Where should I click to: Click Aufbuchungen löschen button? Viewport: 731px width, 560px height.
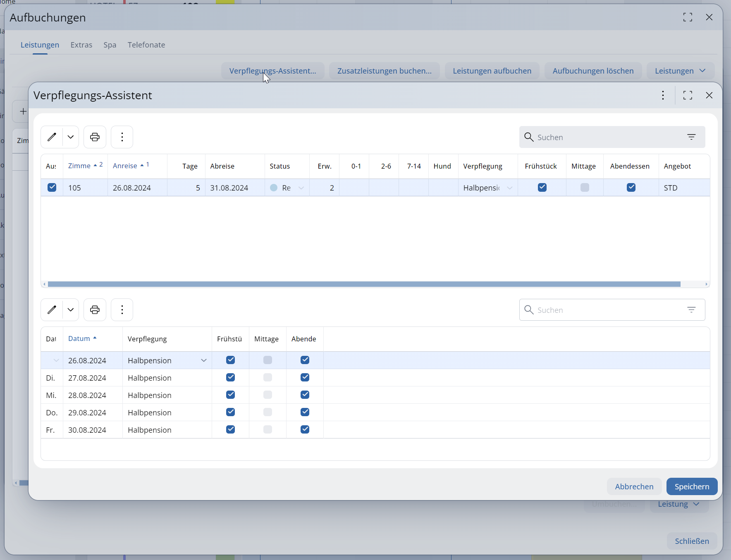[x=593, y=71]
